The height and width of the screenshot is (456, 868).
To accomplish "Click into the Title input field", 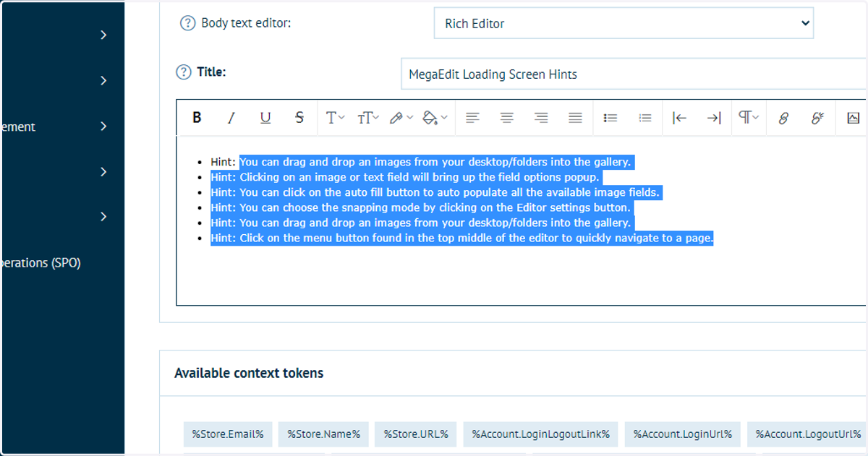I will coord(634,74).
